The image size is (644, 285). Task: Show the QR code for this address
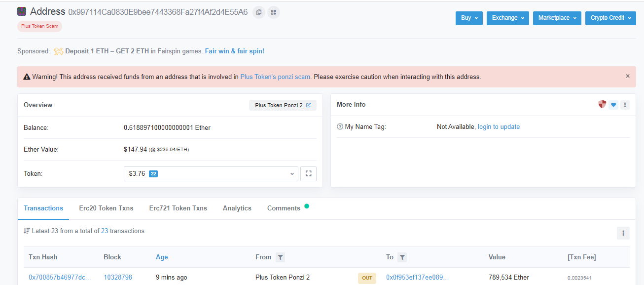pyautogui.click(x=273, y=12)
